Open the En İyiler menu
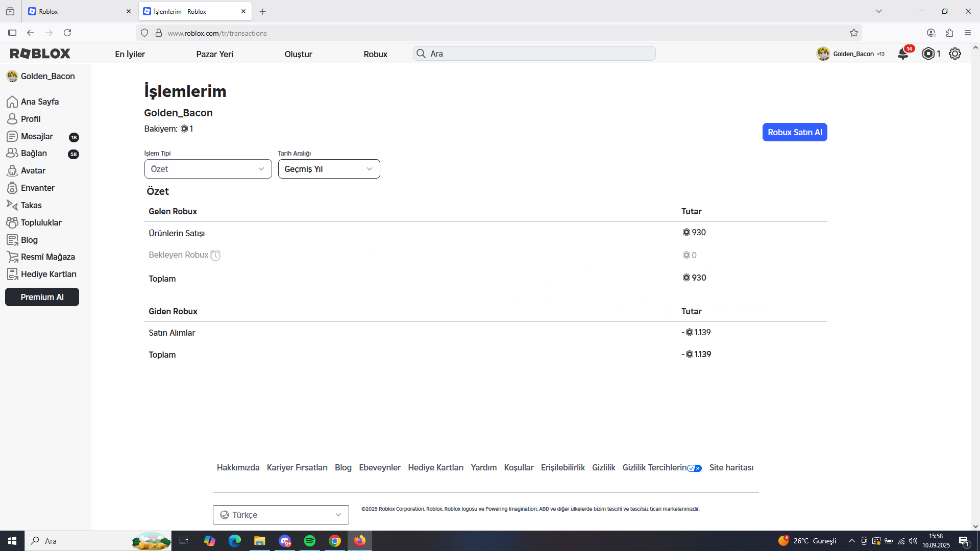Image resolution: width=980 pixels, height=551 pixels. (x=130, y=54)
